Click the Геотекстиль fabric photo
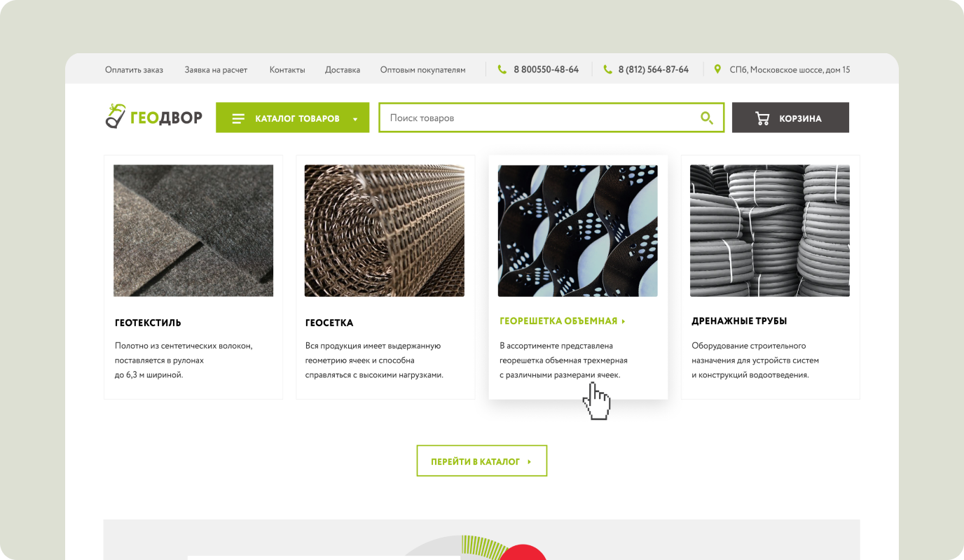 193,230
